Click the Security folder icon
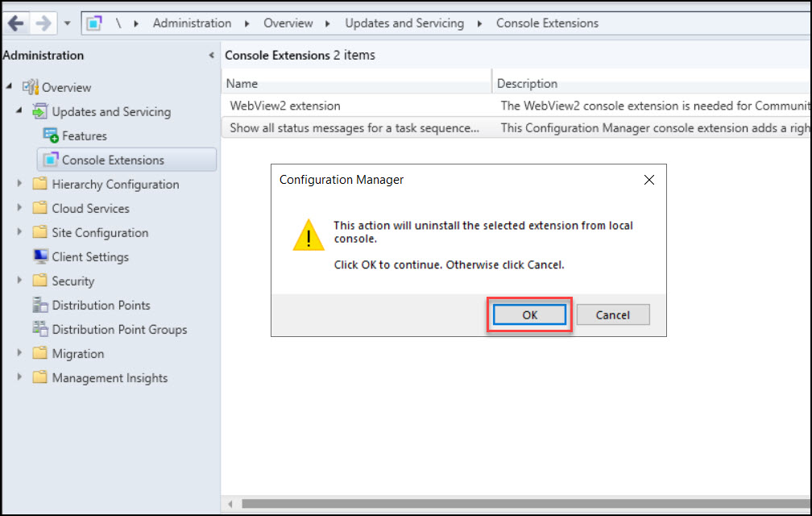 pyautogui.click(x=40, y=281)
